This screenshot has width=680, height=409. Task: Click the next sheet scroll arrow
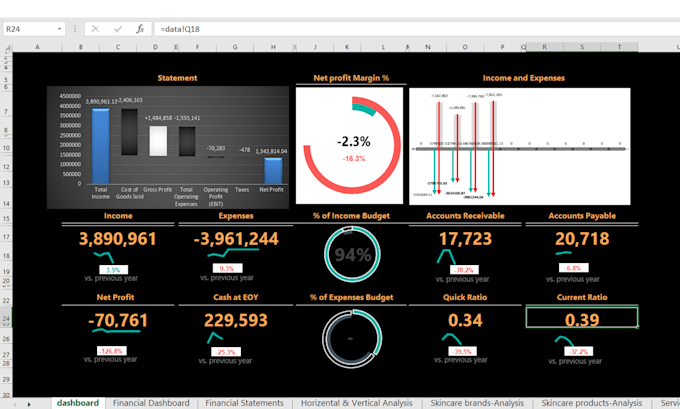[x=29, y=404]
